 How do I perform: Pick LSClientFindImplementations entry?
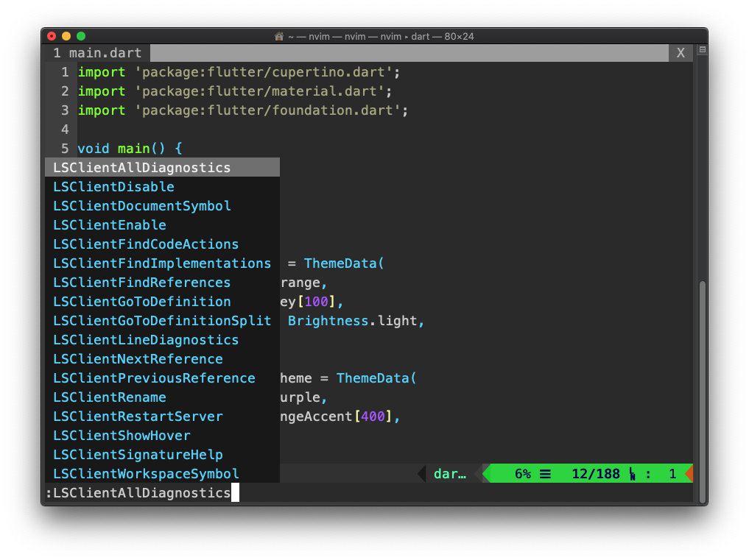(x=163, y=263)
